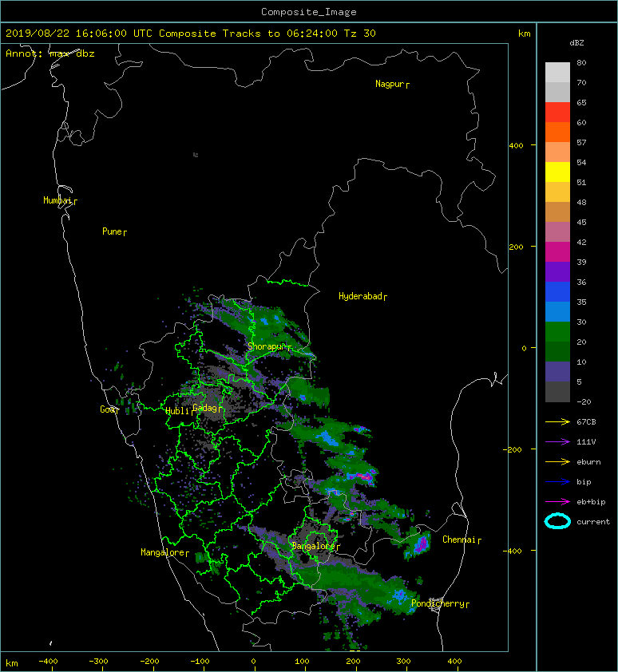Select the Pondicherry city label
The height and width of the screenshot is (672, 618).
click(440, 603)
